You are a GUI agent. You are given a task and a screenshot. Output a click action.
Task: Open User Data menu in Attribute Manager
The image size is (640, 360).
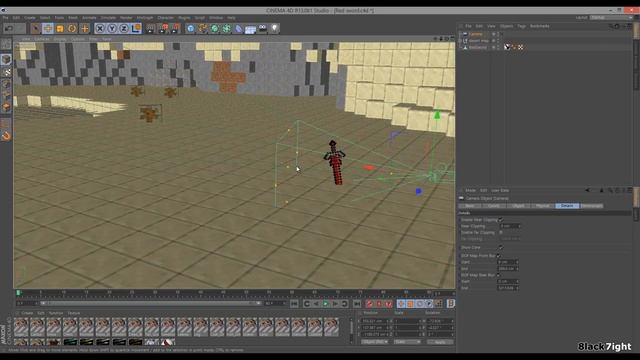point(500,191)
